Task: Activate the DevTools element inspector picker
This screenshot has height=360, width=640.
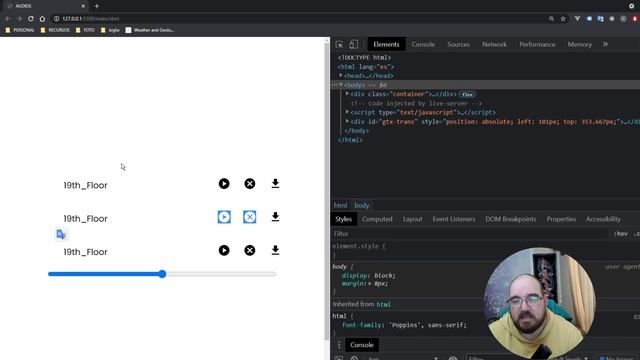Action: (x=339, y=44)
